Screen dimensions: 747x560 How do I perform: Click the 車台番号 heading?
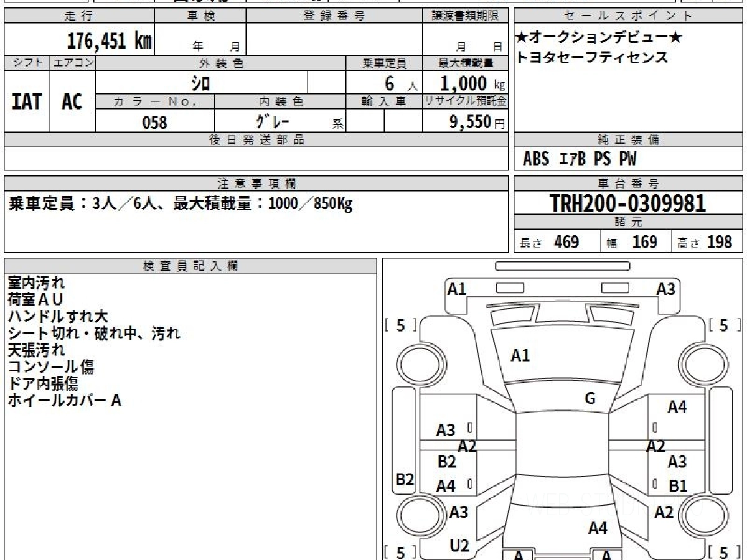(629, 184)
